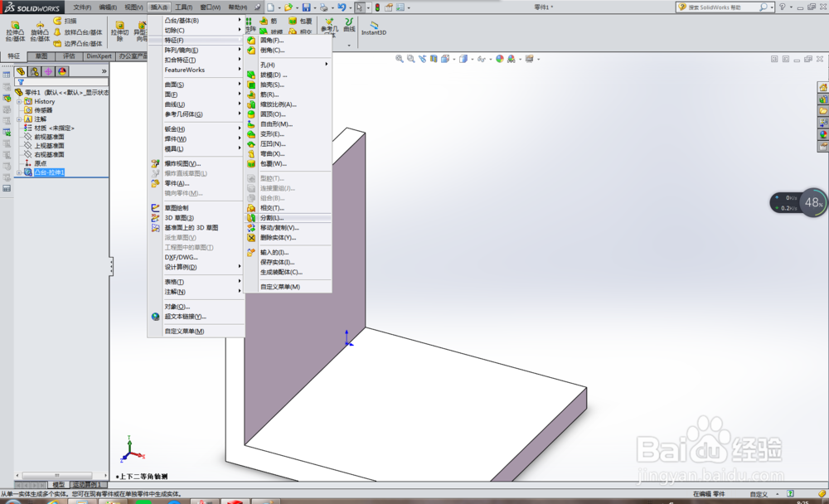Switch to the 模型 model bottom tab
The width and height of the screenshot is (829, 504).
58,484
